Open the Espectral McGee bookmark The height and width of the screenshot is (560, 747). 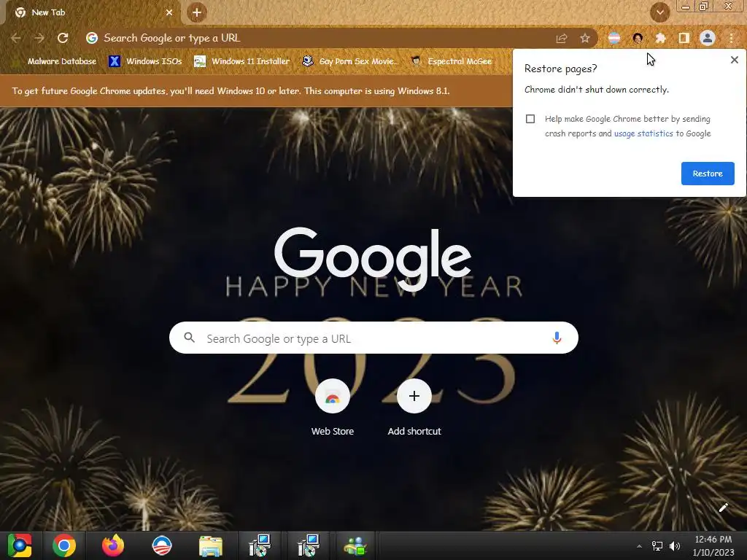click(x=452, y=61)
